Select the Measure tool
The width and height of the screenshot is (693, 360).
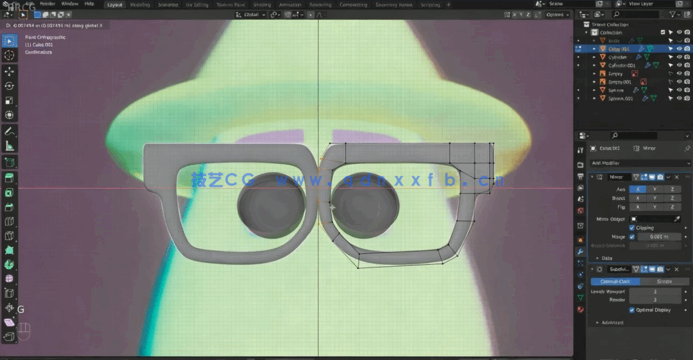pos(9,146)
